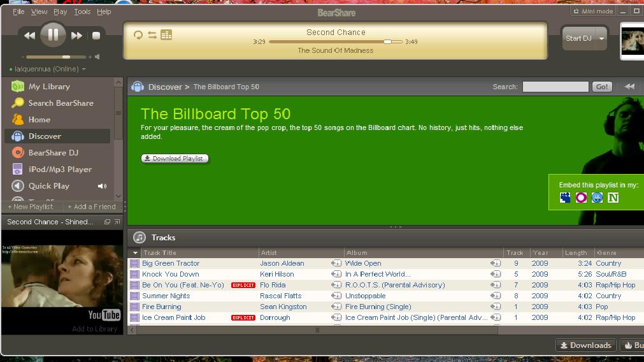Embed playlist using blue globe icon
Viewport: 644px width, 362px height.
pos(597,198)
